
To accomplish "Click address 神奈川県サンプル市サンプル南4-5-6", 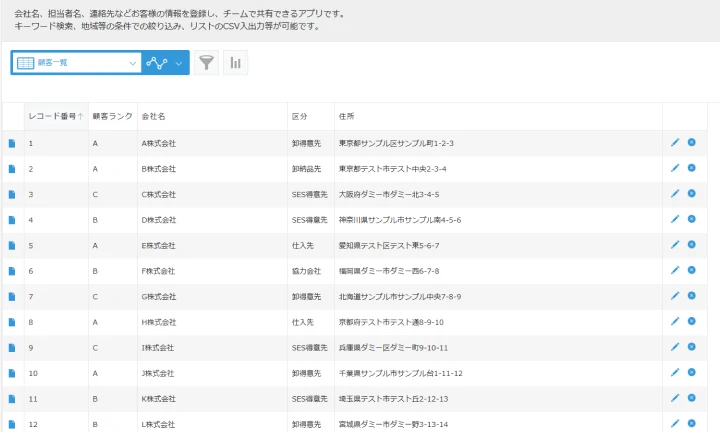I will [400, 220].
